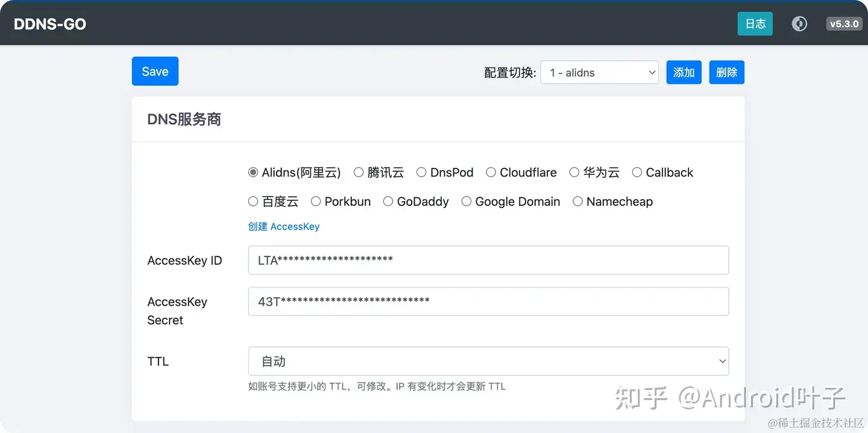Select the 腾讯云 provider option
This screenshot has height=433, width=868.
pyautogui.click(x=359, y=172)
